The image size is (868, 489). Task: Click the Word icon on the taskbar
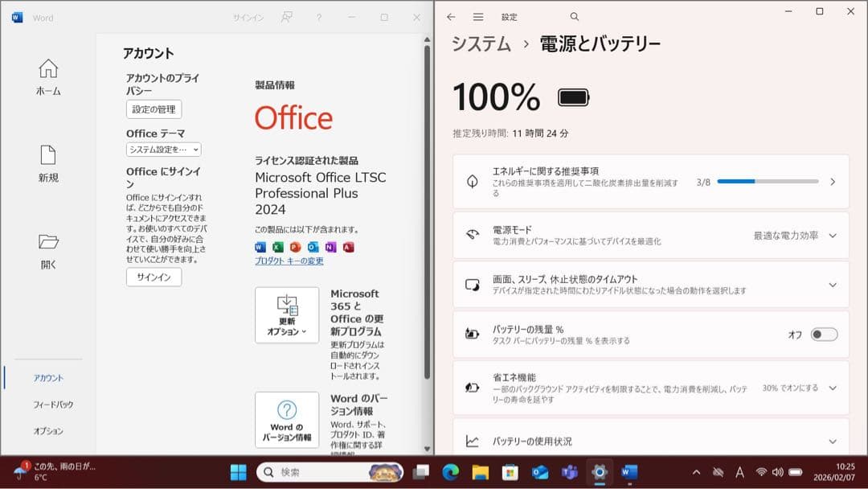click(x=629, y=472)
